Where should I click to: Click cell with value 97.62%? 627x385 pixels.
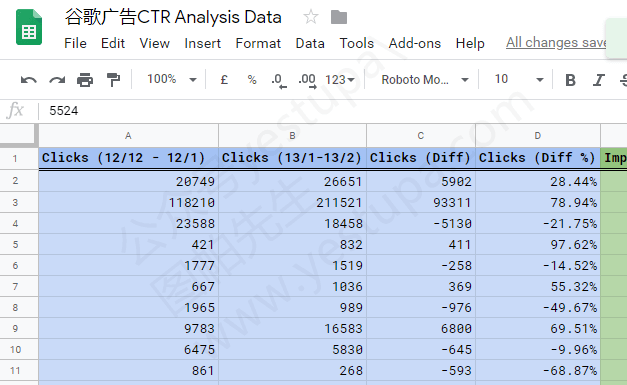pos(538,244)
